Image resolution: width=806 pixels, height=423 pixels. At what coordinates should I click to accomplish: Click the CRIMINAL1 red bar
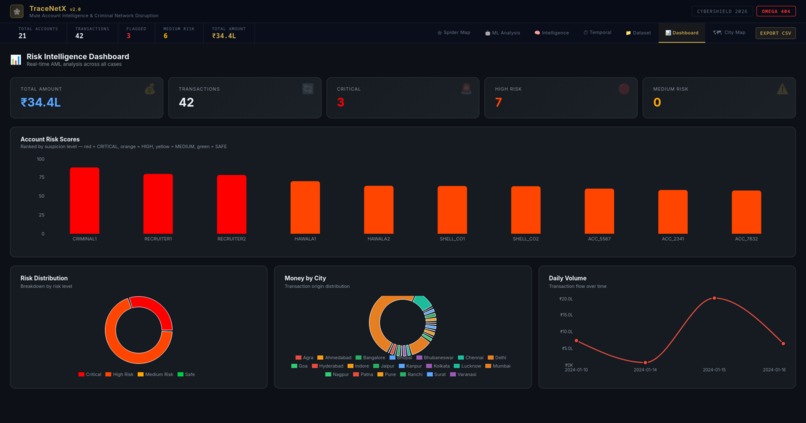(84, 200)
